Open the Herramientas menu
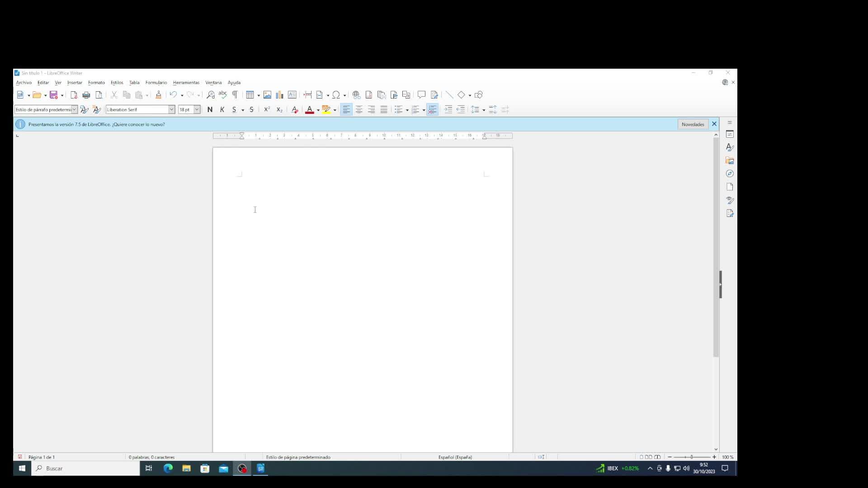 click(x=186, y=83)
